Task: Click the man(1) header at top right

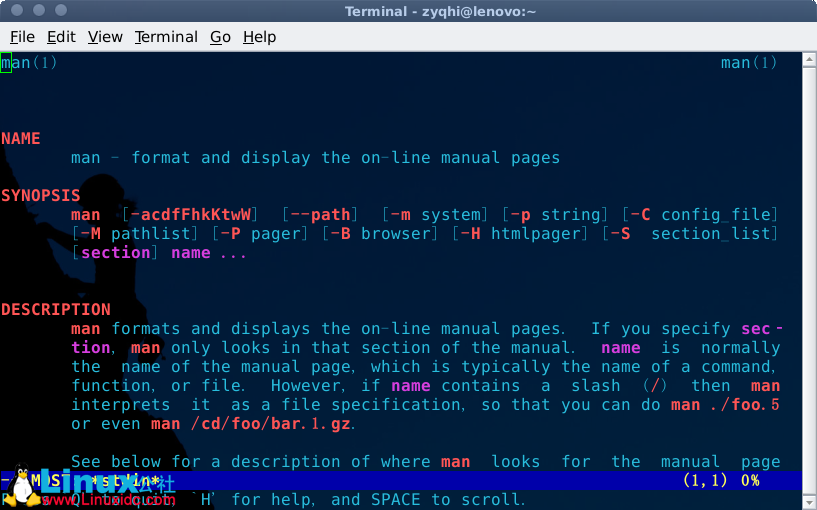Action: pos(748,63)
